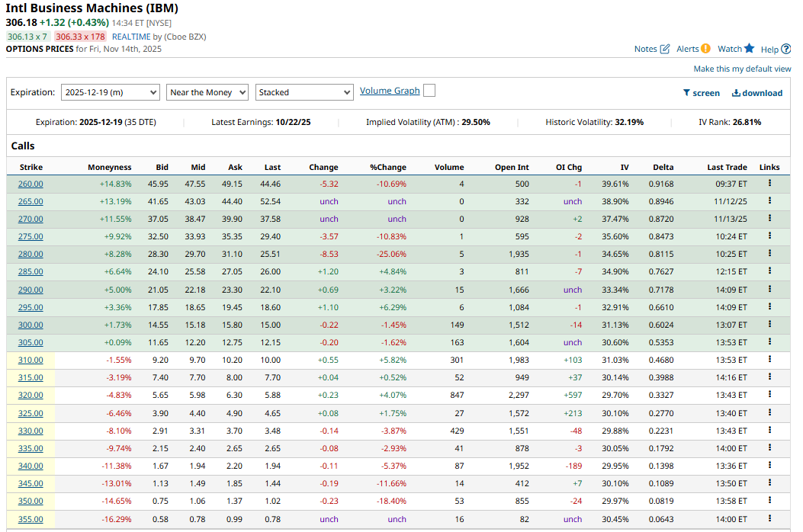The height and width of the screenshot is (532, 803).
Task: Open three-dot menu for 310.00 strike row
Action: click(769, 359)
